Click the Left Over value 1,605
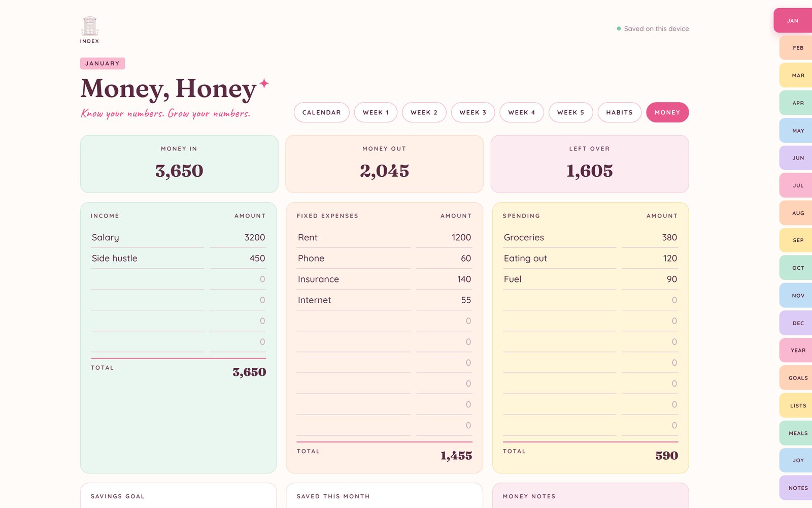This screenshot has height=508, width=812. pyautogui.click(x=590, y=171)
